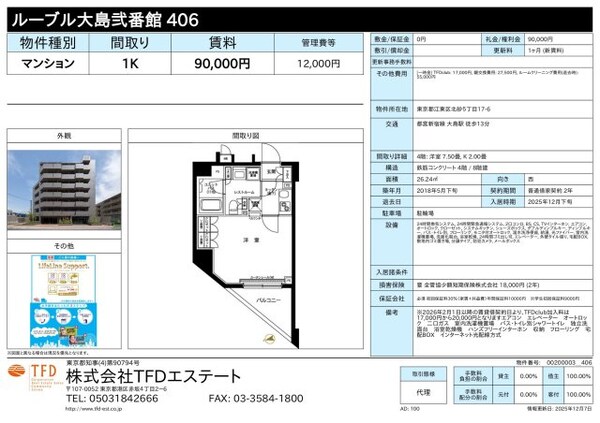Select the 1K layout value

pyautogui.click(x=130, y=64)
